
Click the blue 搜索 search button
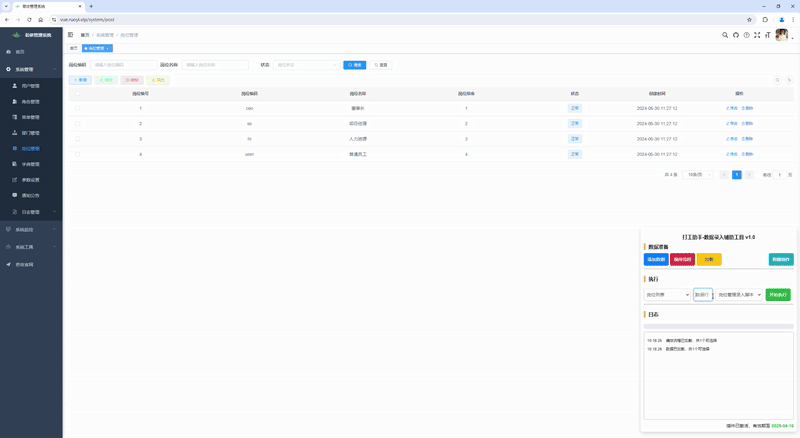(354, 65)
